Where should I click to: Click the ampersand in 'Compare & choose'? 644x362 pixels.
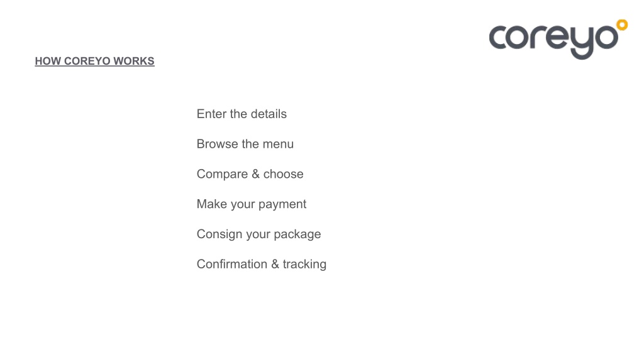click(x=255, y=173)
